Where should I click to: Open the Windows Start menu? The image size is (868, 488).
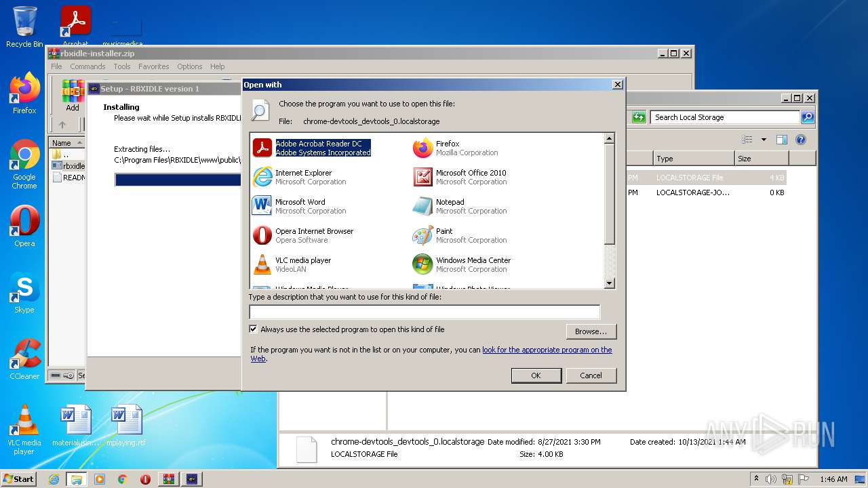[18, 479]
